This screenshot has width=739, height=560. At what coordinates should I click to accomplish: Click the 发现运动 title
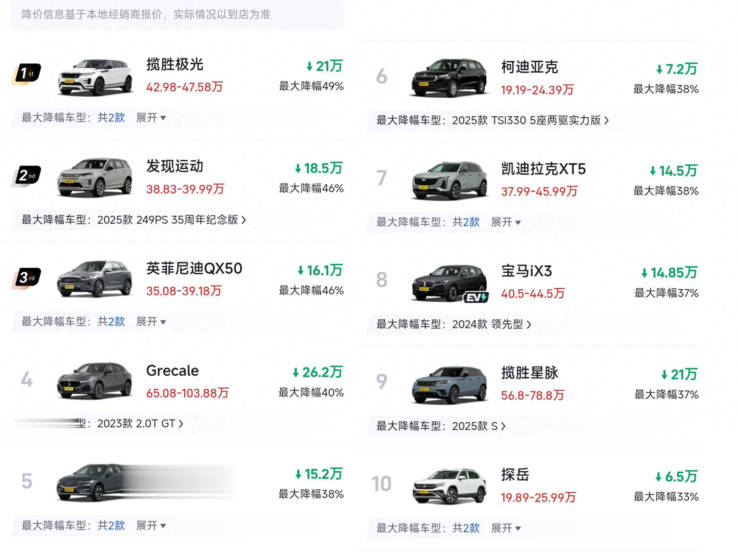click(175, 167)
